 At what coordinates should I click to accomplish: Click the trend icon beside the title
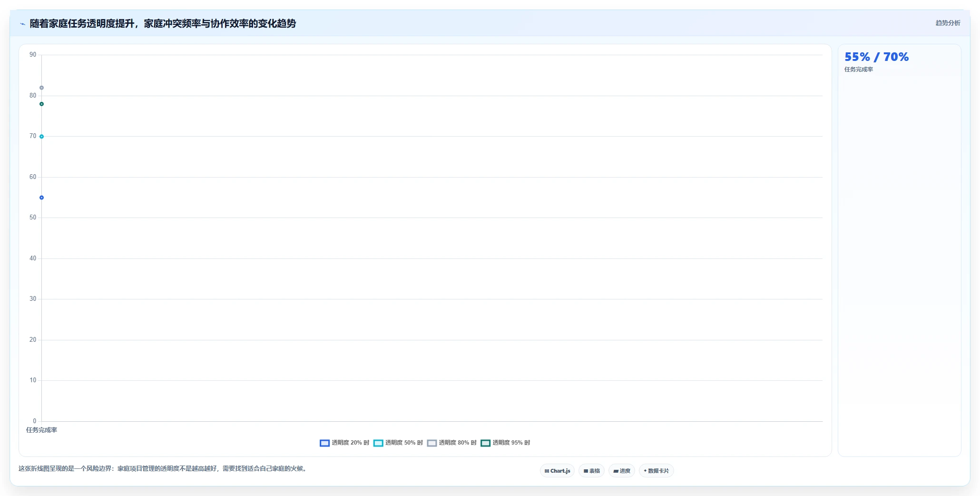tap(22, 24)
